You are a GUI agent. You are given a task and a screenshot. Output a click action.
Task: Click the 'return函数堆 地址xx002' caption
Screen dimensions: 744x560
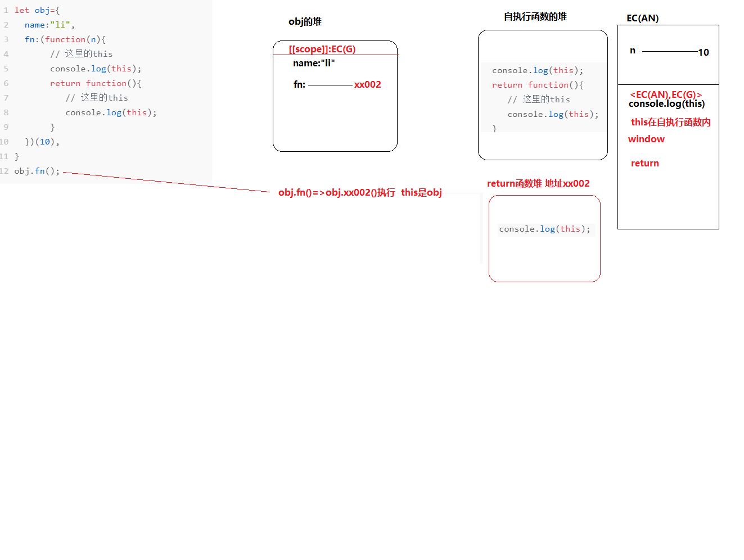[x=538, y=183]
